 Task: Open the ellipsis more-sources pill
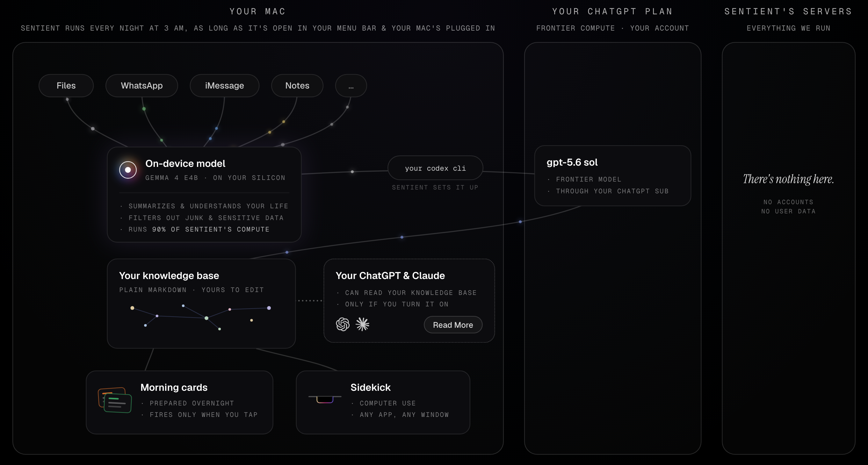[x=351, y=86]
